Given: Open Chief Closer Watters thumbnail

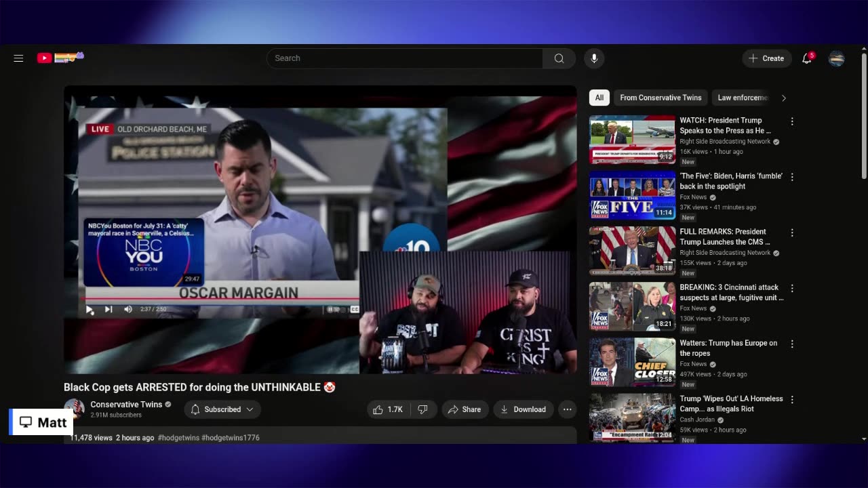Looking at the screenshot, I should (632, 362).
